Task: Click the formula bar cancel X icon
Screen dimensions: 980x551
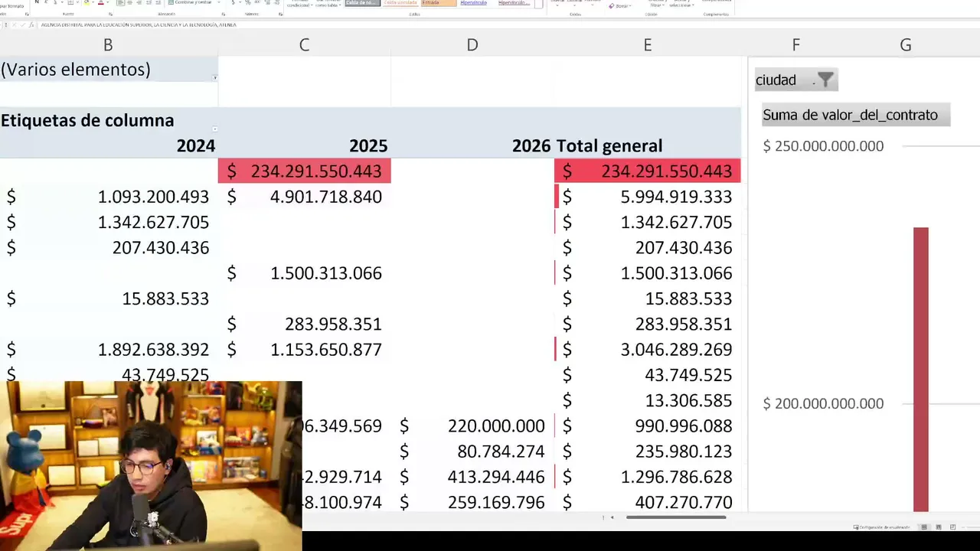Action: pos(15,24)
